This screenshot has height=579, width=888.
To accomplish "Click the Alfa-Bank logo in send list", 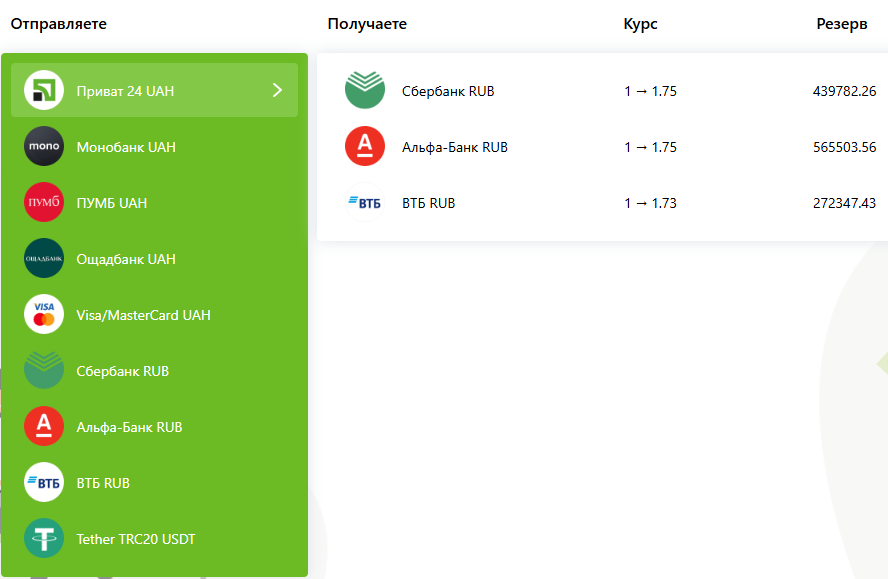I will (x=44, y=426).
